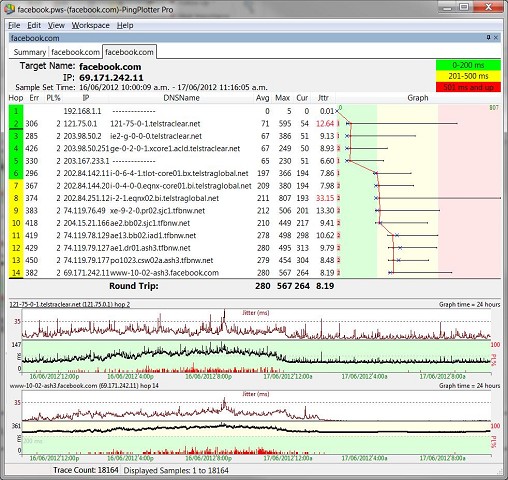Click the DNSName column header
This screenshot has width=508, height=480.
pos(181,98)
